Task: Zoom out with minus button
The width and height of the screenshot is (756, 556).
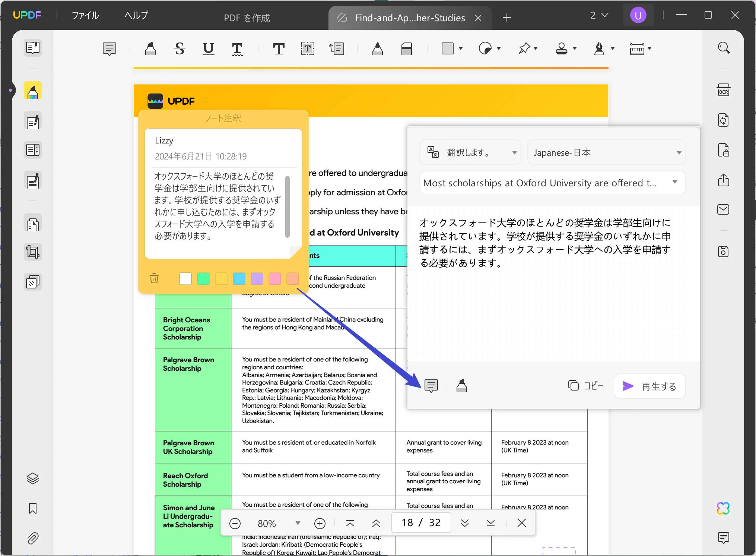Action: (x=235, y=523)
